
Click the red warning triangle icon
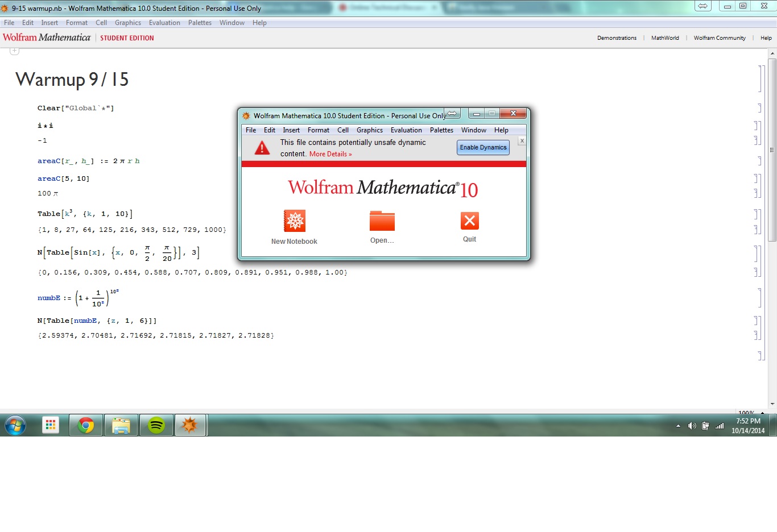coord(262,148)
